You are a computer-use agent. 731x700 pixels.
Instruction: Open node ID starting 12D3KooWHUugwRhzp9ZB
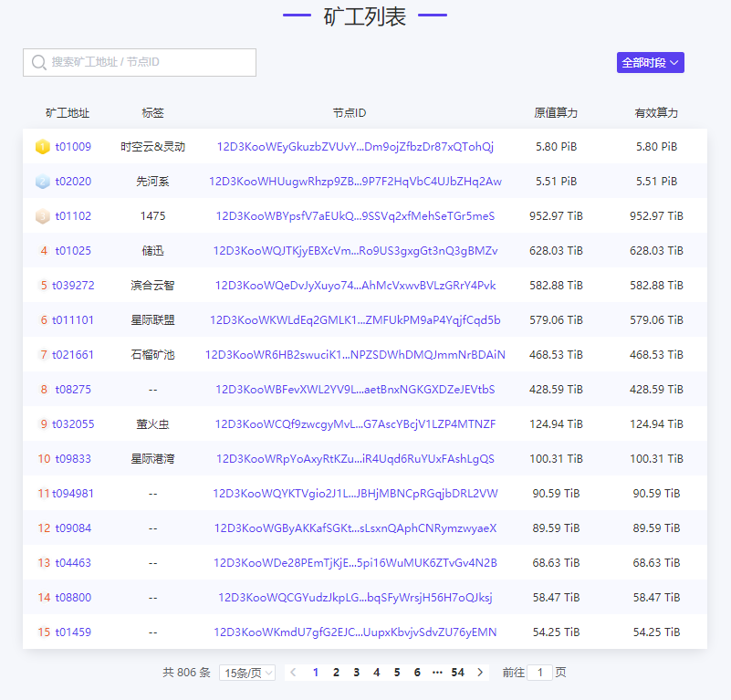[355, 182]
